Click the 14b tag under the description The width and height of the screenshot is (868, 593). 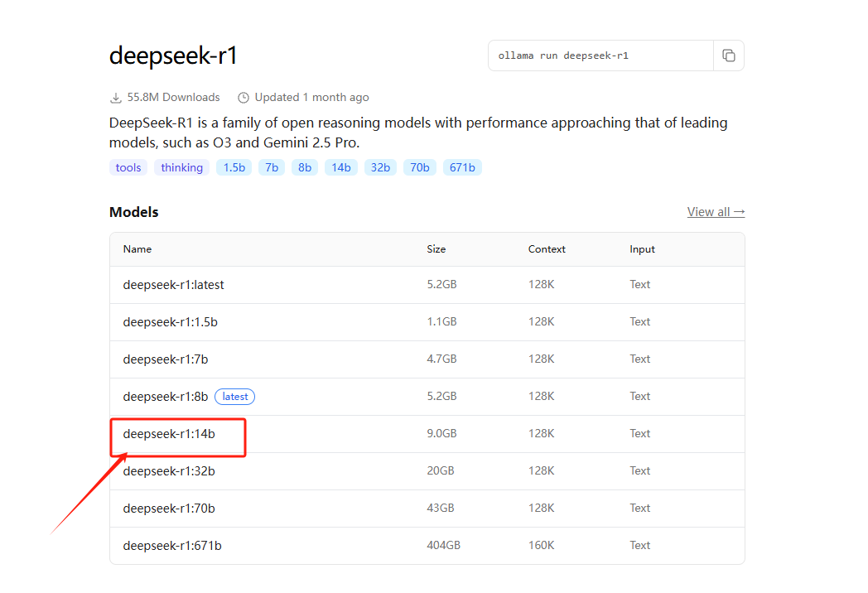click(341, 167)
